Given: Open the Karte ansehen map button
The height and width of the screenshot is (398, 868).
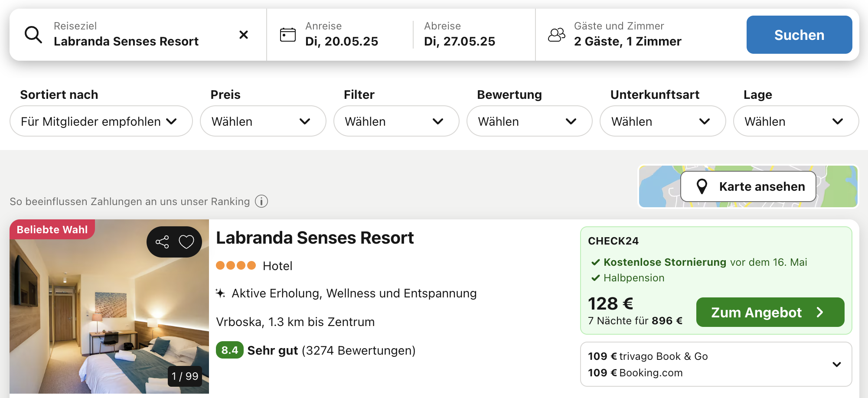Looking at the screenshot, I should [x=748, y=186].
